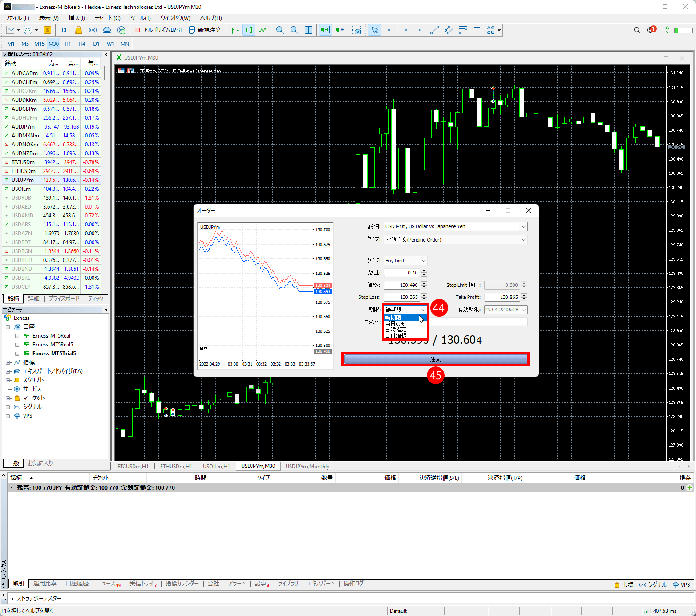Expand the 指標 tree node in navigator

[x=8, y=362]
